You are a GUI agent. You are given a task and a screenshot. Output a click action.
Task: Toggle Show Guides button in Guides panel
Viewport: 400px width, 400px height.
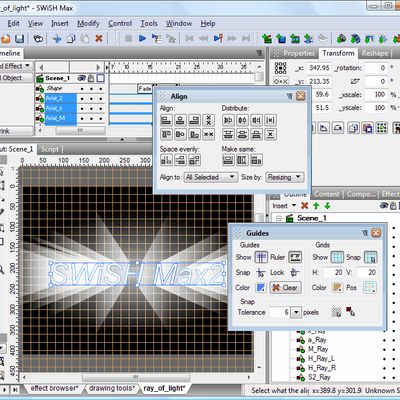[261, 257]
